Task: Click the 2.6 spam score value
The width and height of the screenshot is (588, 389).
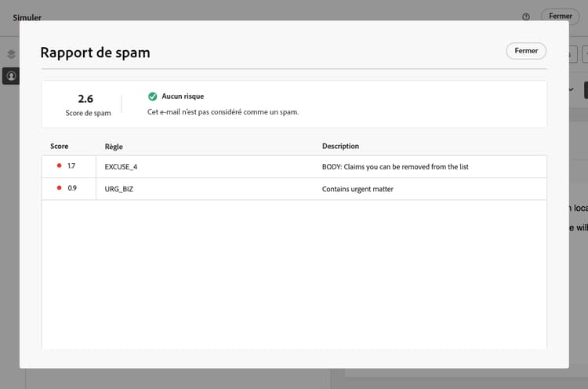Action: [85, 99]
